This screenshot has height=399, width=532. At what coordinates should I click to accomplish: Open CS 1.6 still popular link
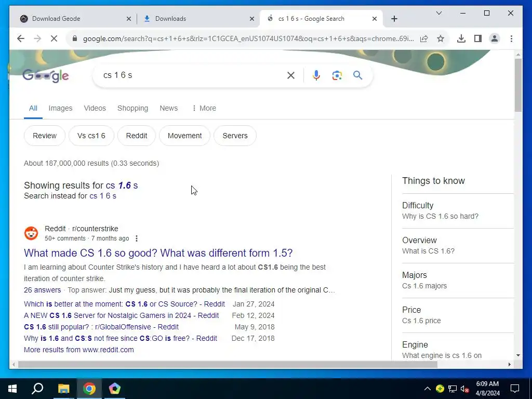click(101, 327)
